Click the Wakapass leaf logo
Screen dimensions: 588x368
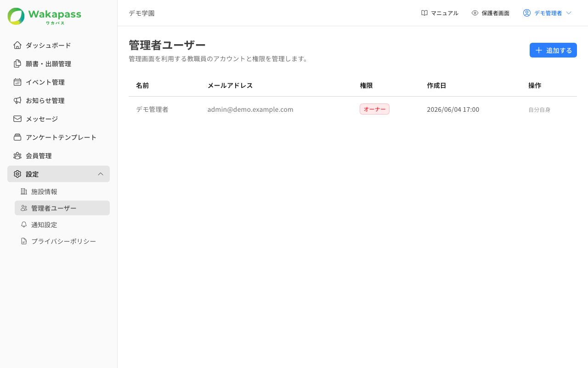(16, 16)
